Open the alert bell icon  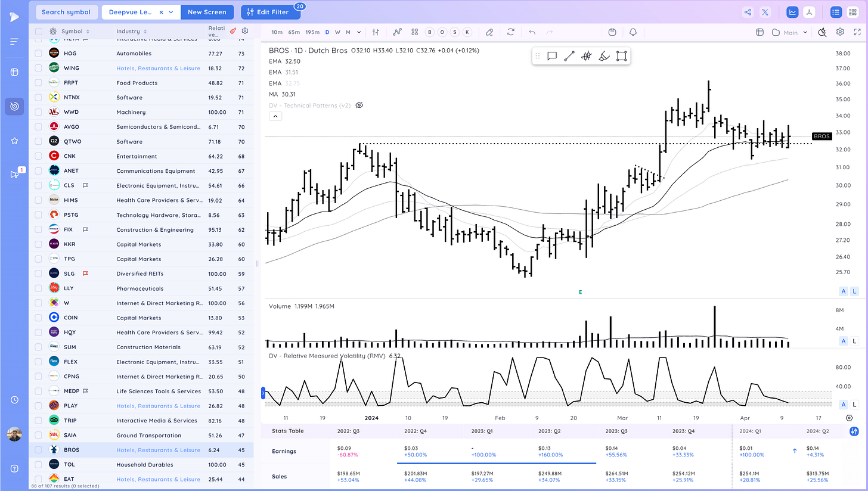(x=633, y=32)
